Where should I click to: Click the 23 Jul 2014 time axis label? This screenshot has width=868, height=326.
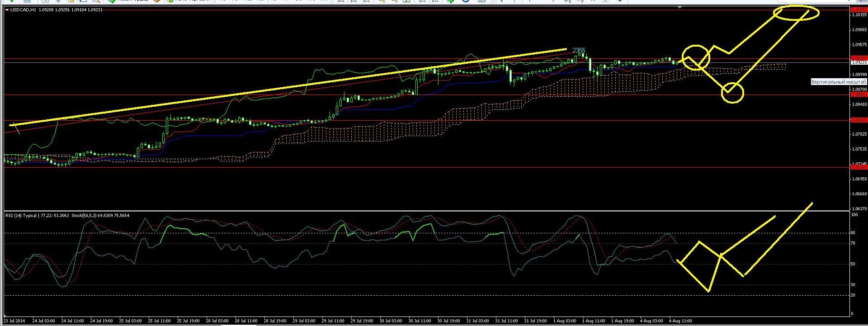14,321
